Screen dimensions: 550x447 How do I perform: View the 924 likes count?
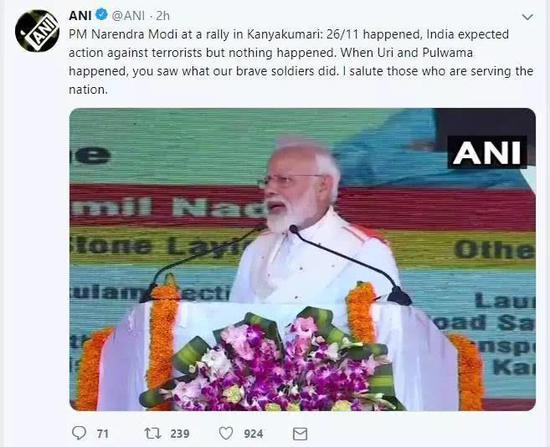(253, 434)
